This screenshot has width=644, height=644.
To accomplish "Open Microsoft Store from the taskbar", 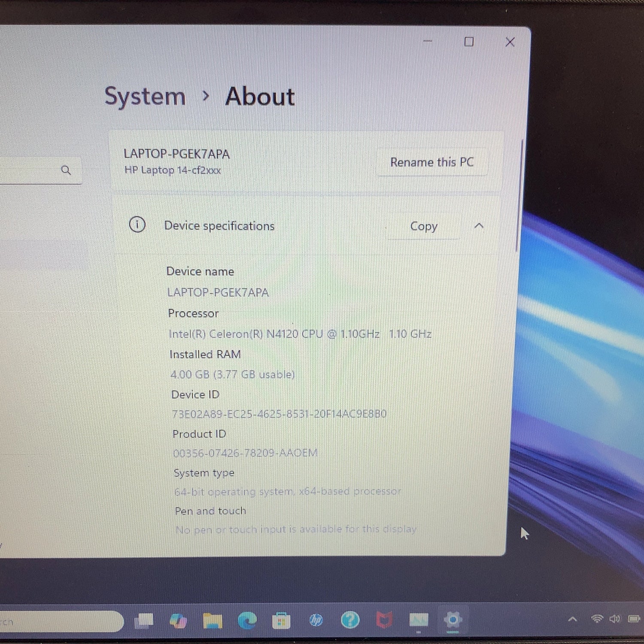I will coord(281,621).
